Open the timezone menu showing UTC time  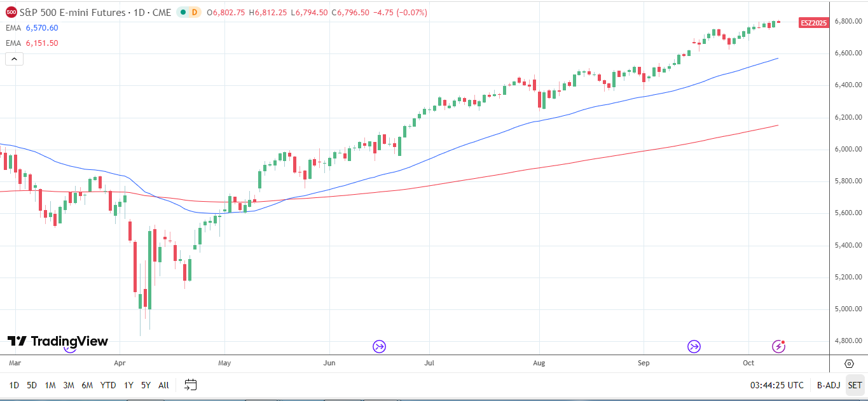(x=776, y=385)
